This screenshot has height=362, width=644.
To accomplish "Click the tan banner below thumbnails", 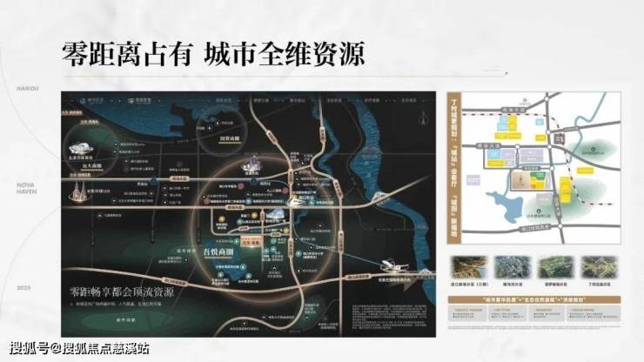I will coord(534,300).
